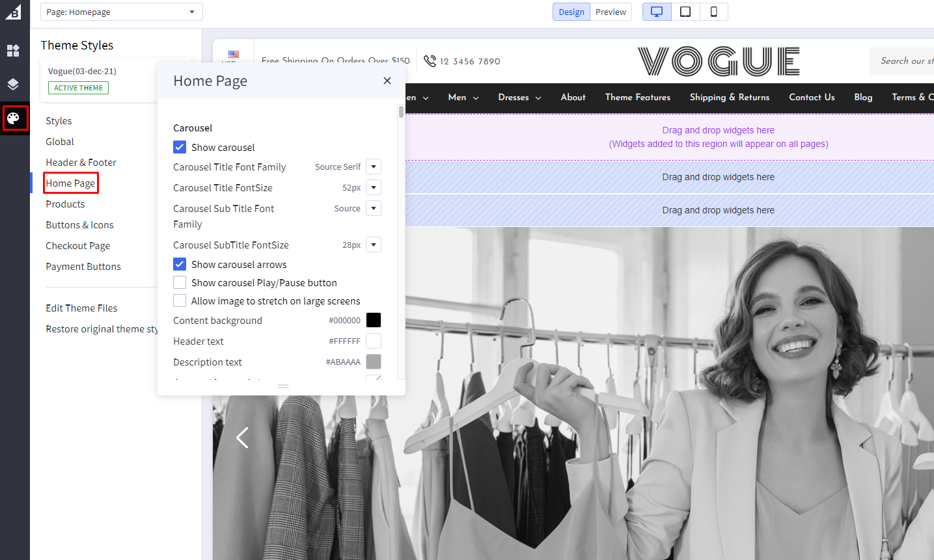Click the phone number 12 3456 7890
The height and width of the screenshot is (560, 934).
point(470,61)
